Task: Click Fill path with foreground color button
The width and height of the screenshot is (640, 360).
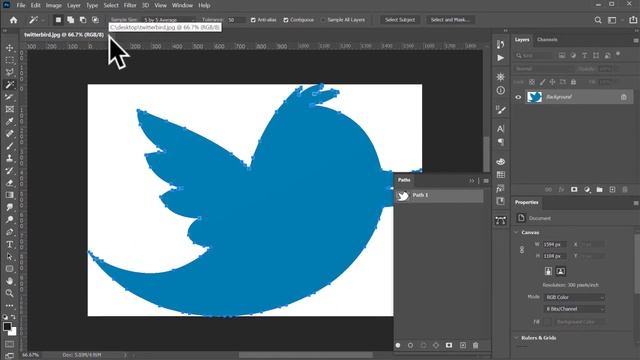Action: (398, 345)
